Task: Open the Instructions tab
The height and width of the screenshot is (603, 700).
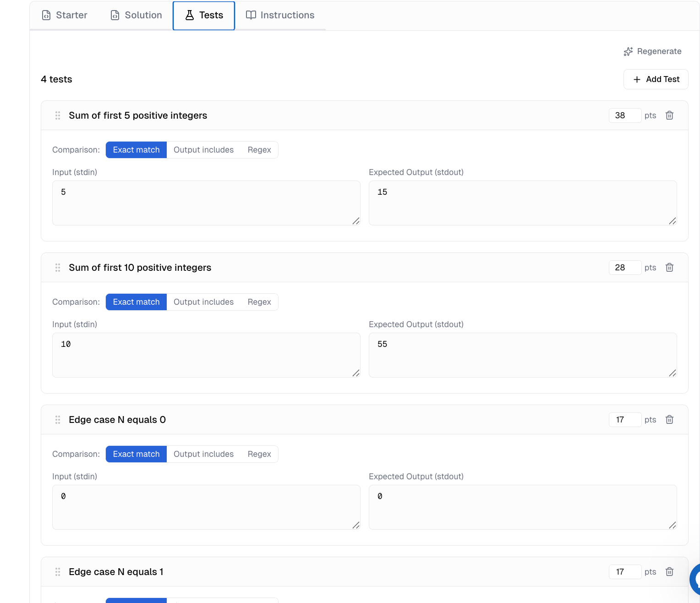Action: click(280, 15)
